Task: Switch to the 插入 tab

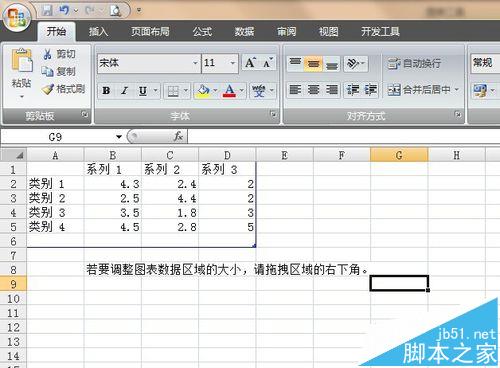Action: pyautogui.click(x=98, y=31)
